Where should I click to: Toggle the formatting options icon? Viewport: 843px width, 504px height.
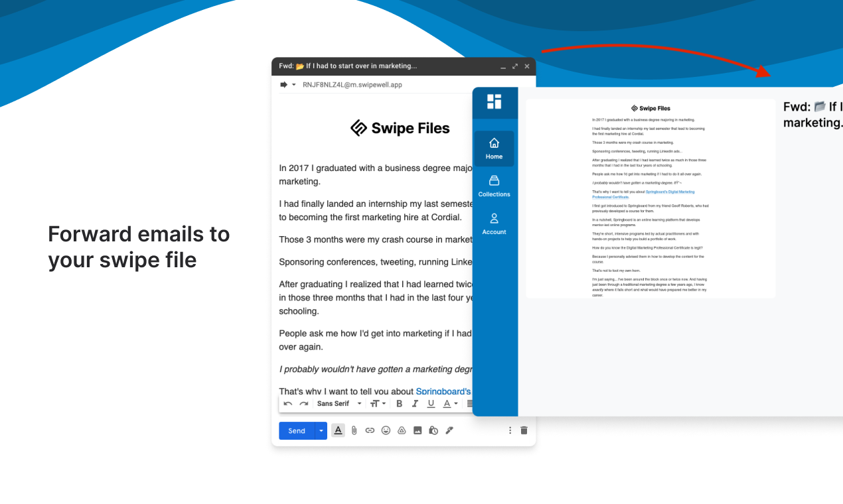(x=338, y=430)
